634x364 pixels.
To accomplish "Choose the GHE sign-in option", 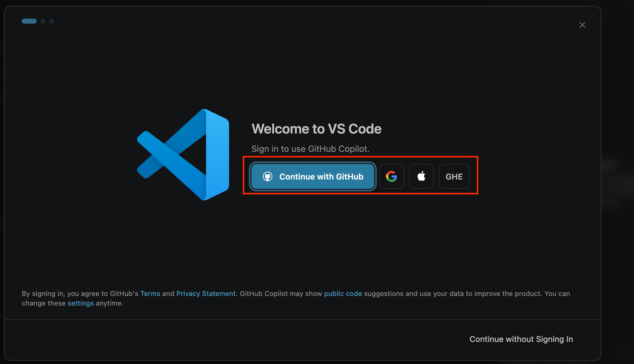I will (x=454, y=176).
